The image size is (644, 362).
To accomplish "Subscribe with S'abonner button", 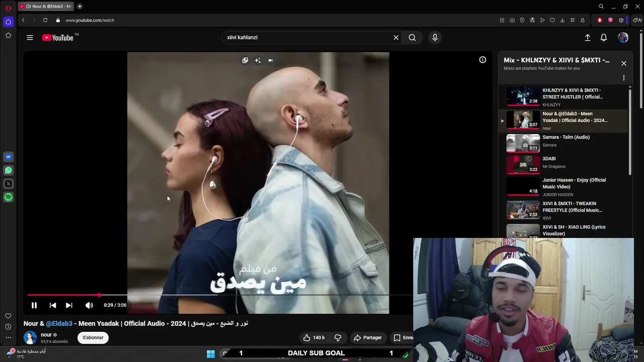I will pyautogui.click(x=93, y=337).
